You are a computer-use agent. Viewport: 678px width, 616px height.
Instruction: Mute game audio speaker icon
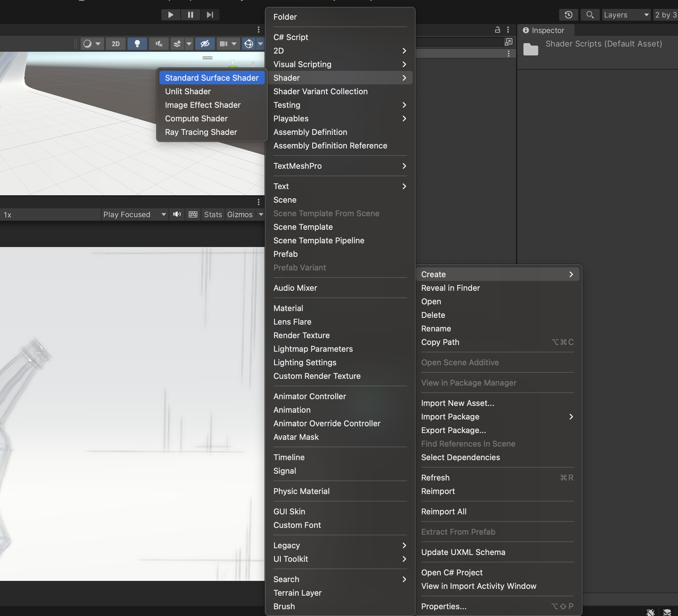tap(177, 214)
